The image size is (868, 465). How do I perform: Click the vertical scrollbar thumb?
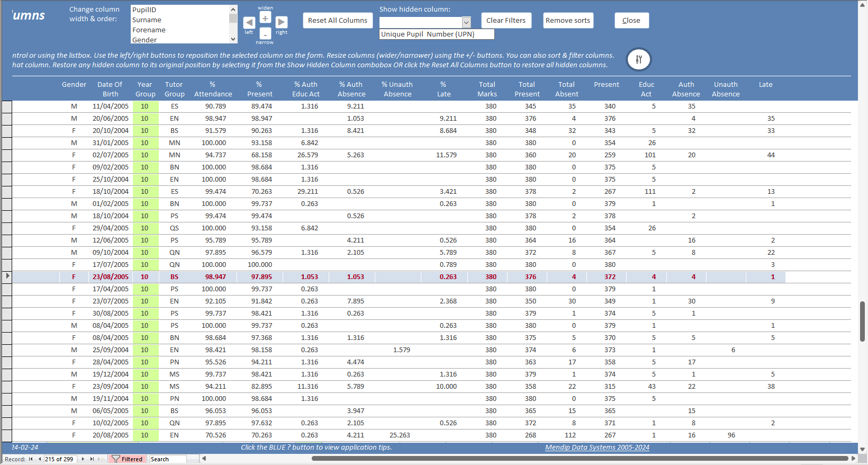[x=863, y=321]
